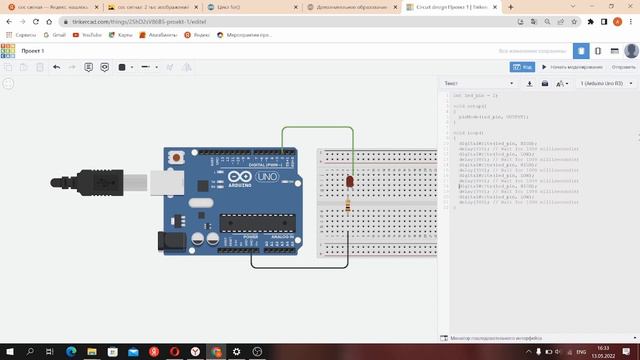640x360 pixels.
Task: Bookmark this page with star icon
Action: [x=574, y=22]
